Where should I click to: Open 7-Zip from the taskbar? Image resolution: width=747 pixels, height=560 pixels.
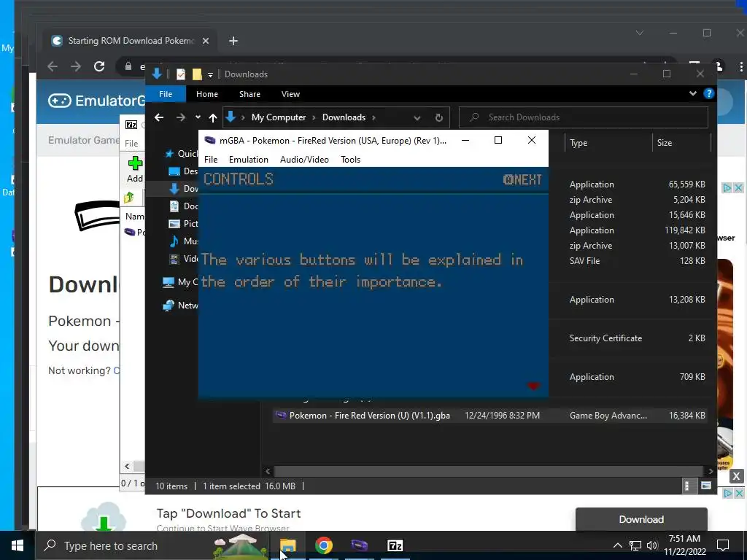click(395, 545)
